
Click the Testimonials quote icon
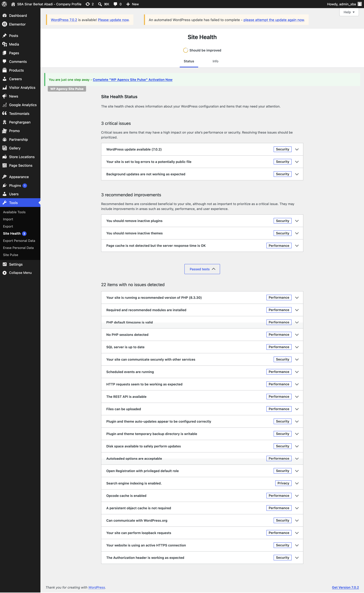pos(5,113)
